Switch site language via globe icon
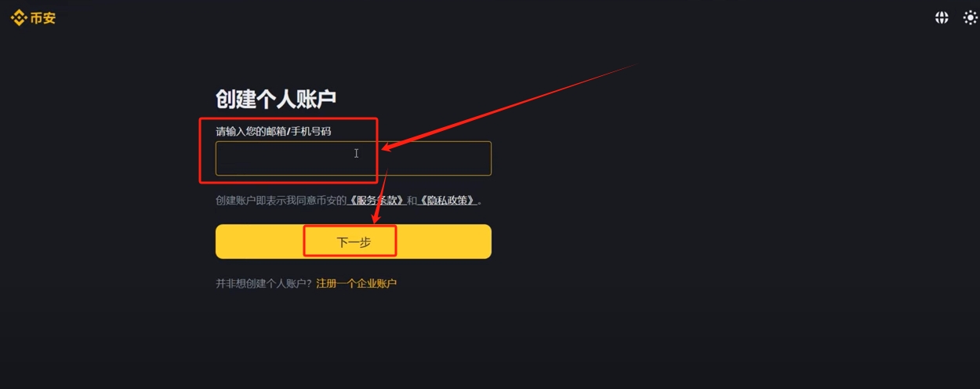Screen dimensions: 980x389 (942, 17)
